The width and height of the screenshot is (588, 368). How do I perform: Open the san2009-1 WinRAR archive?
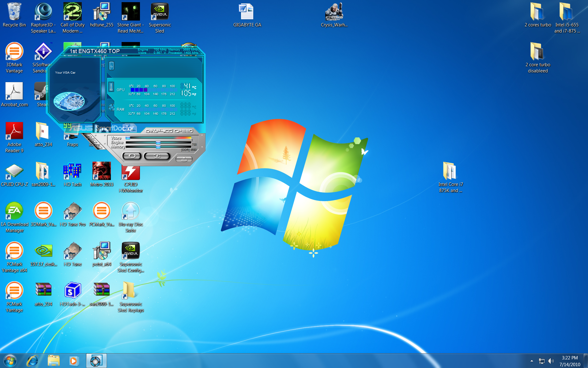coord(102,294)
